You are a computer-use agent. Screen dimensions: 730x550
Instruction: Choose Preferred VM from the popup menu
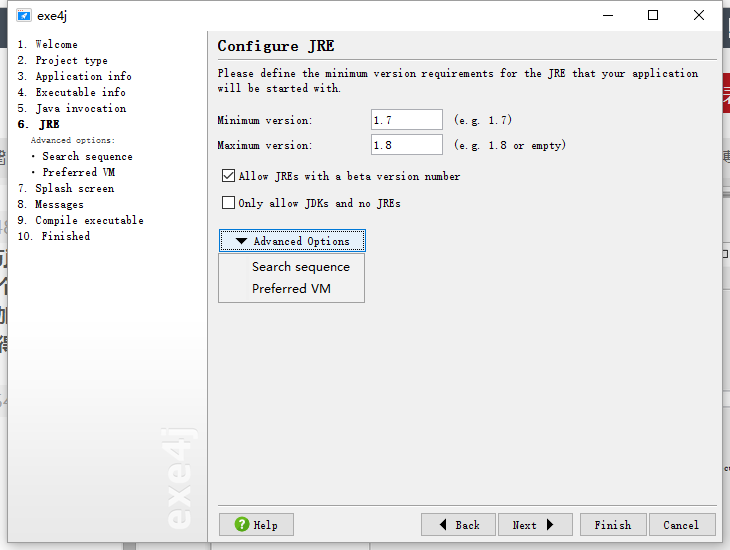pos(291,289)
